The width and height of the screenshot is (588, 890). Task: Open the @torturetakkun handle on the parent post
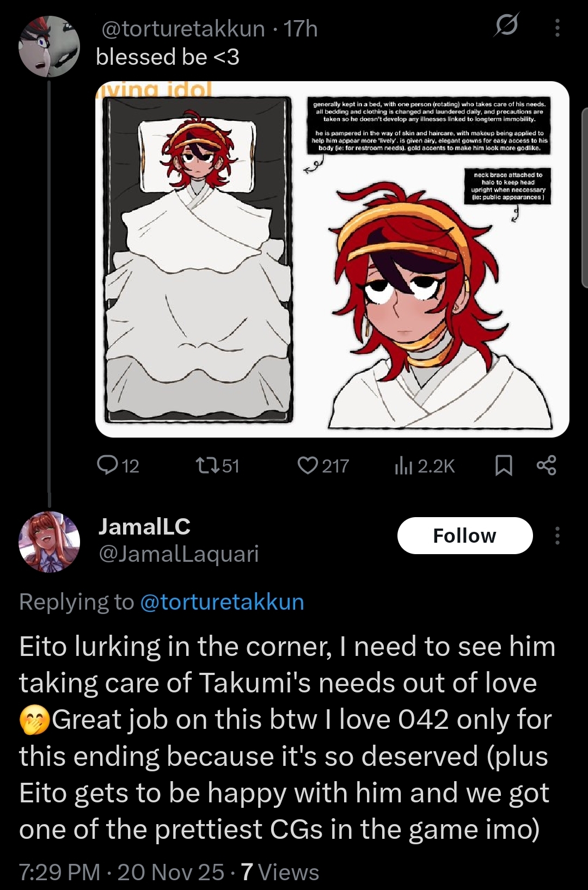(183, 29)
